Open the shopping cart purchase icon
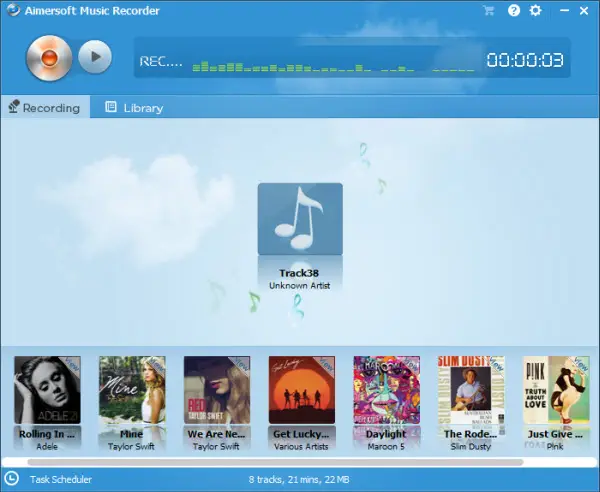 coord(488,10)
